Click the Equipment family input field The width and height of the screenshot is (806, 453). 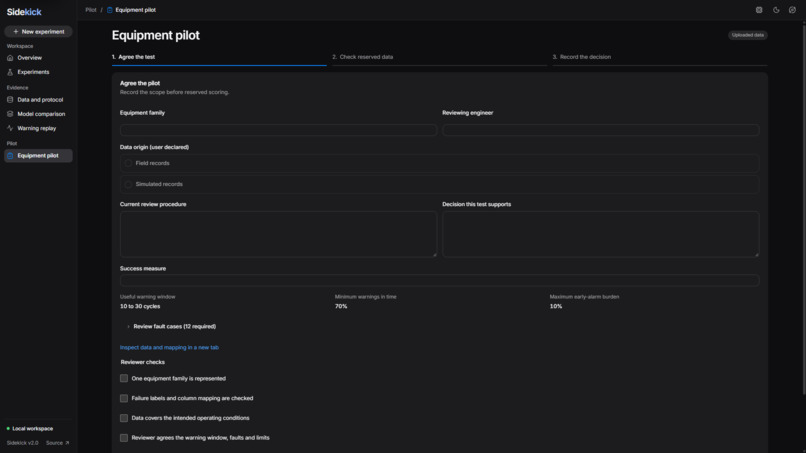pyautogui.click(x=278, y=130)
